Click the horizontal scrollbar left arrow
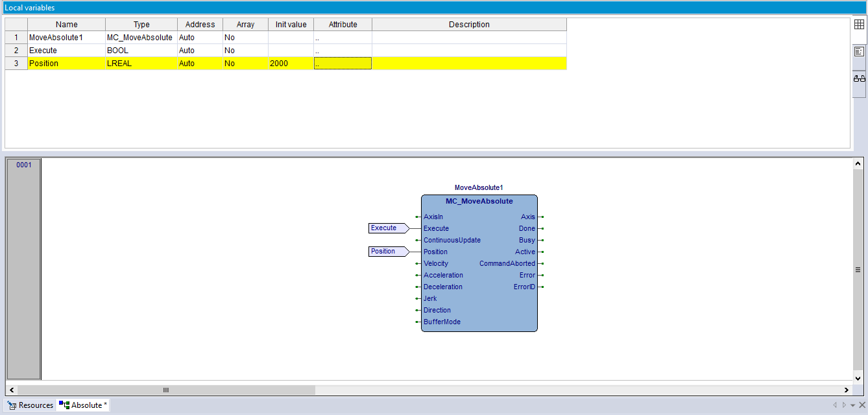This screenshot has height=415, width=868. click(12, 390)
